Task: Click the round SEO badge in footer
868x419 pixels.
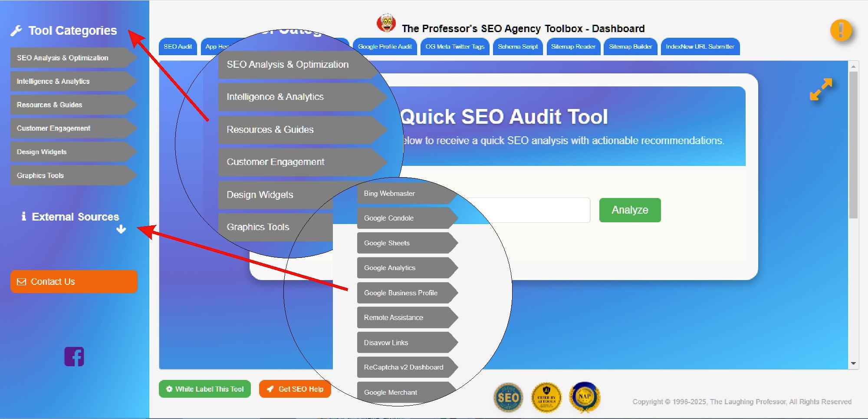Action: (x=508, y=397)
